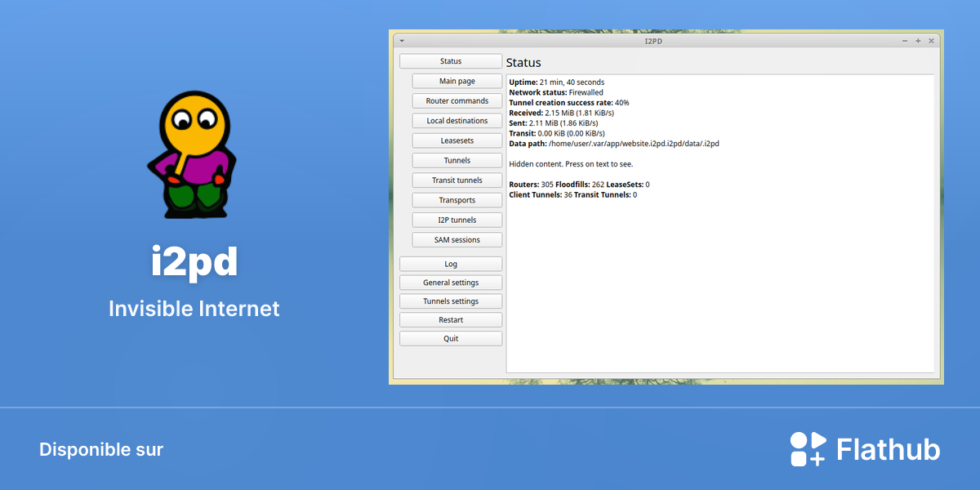Close the I2PD window
The width and height of the screenshot is (980, 490).
tap(931, 40)
